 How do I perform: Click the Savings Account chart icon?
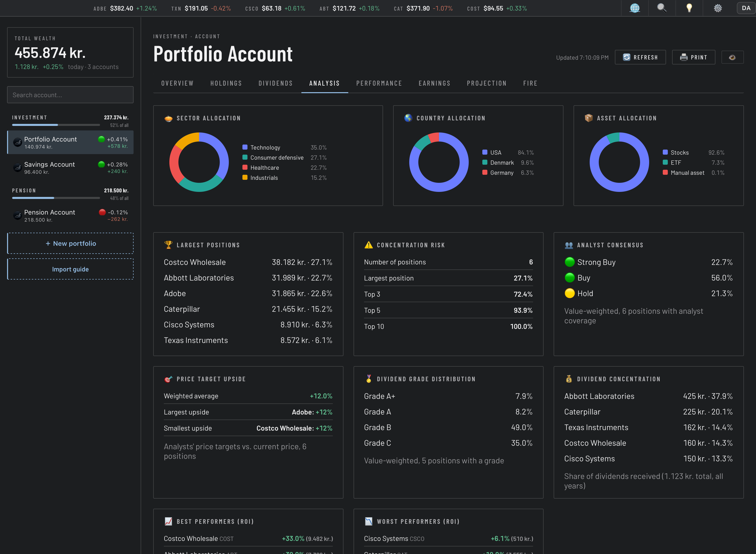pos(17,168)
